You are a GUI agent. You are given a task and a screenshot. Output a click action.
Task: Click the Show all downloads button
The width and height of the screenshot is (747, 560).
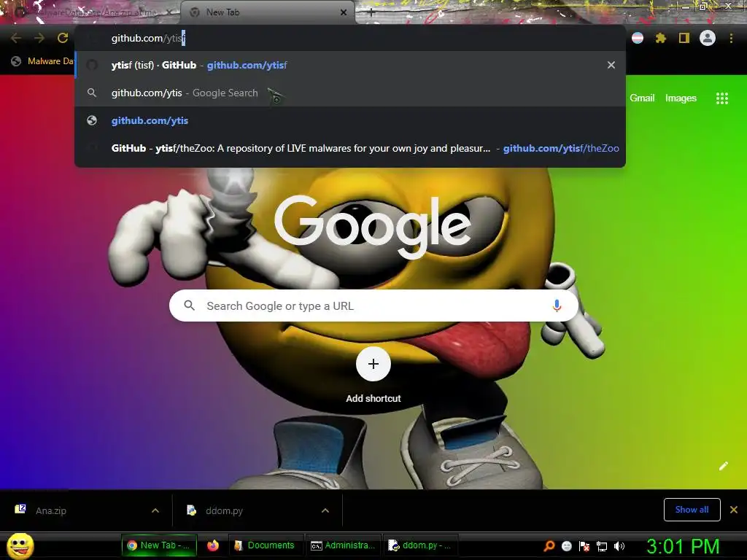coord(692,510)
